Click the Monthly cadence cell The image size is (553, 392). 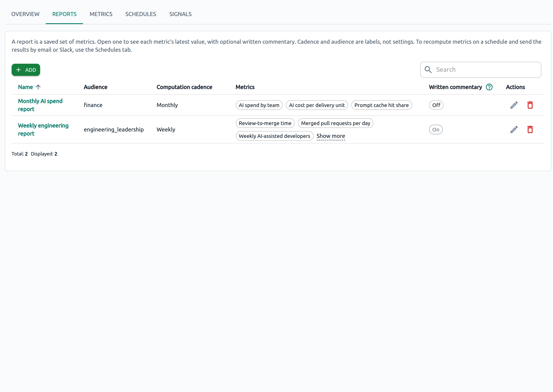click(167, 105)
